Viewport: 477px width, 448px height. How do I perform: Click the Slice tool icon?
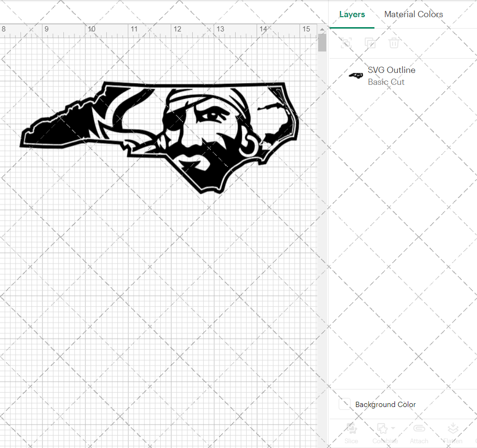352,428
